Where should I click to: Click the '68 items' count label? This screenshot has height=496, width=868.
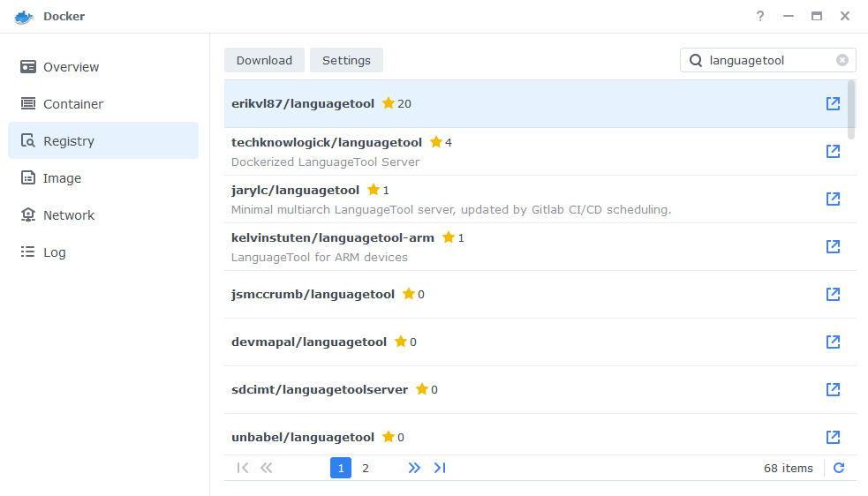tap(789, 469)
